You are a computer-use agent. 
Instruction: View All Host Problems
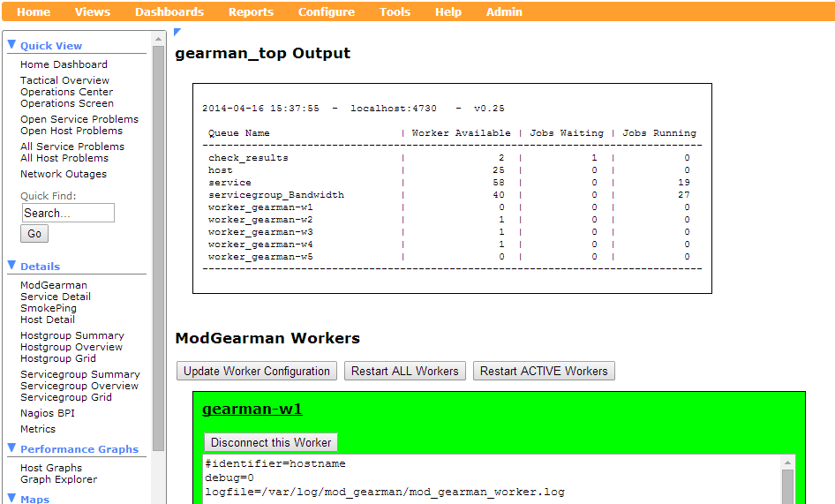point(64,158)
